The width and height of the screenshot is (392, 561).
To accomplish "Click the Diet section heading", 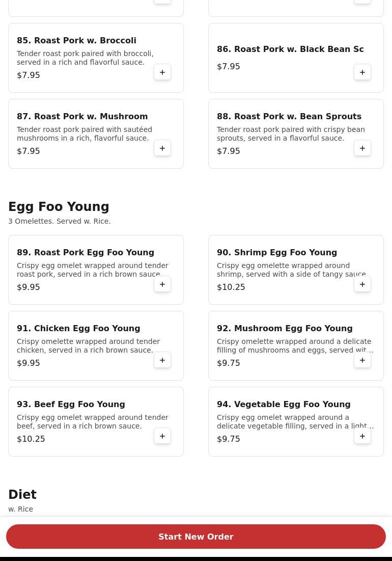I will [x=22, y=495].
